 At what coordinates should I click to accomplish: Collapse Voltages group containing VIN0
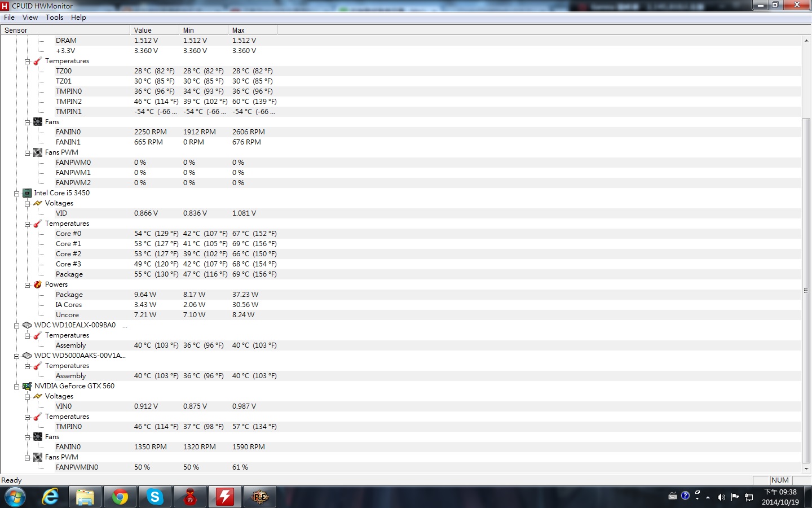click(27, 397)
